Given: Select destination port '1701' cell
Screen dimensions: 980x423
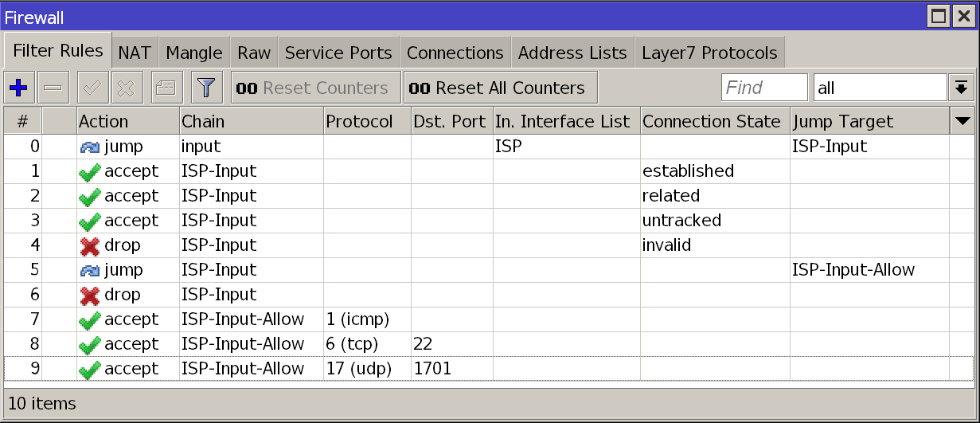Looking at the screenshot, I should click(451, 369).
